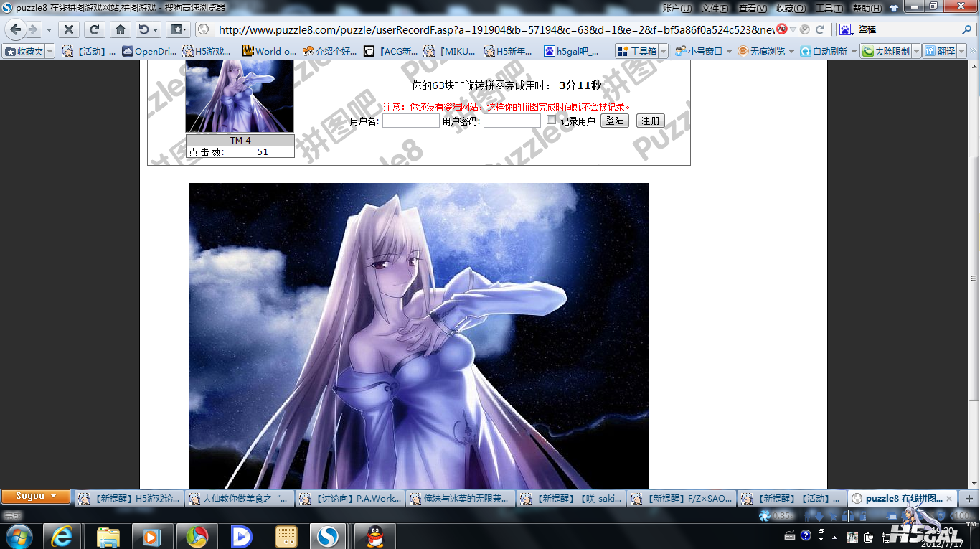The height and width of the screenshot is (549, 980).
Task: Click the 登陆 login button
Action: 615,121
